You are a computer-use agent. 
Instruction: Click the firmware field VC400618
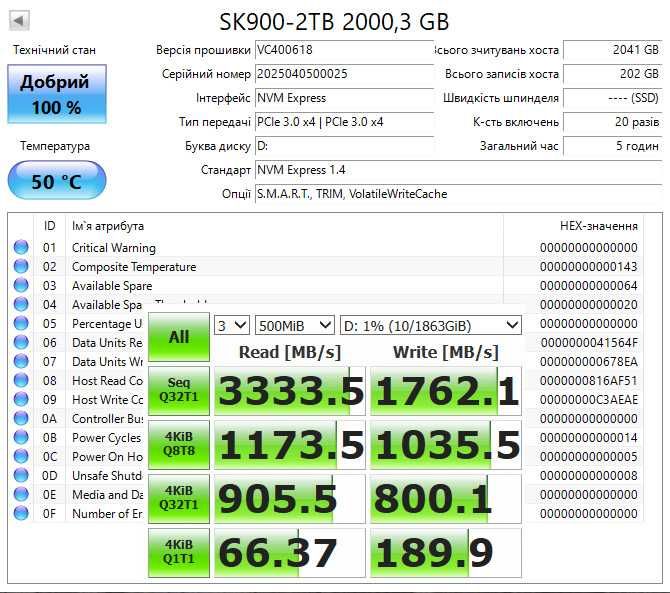344,50
